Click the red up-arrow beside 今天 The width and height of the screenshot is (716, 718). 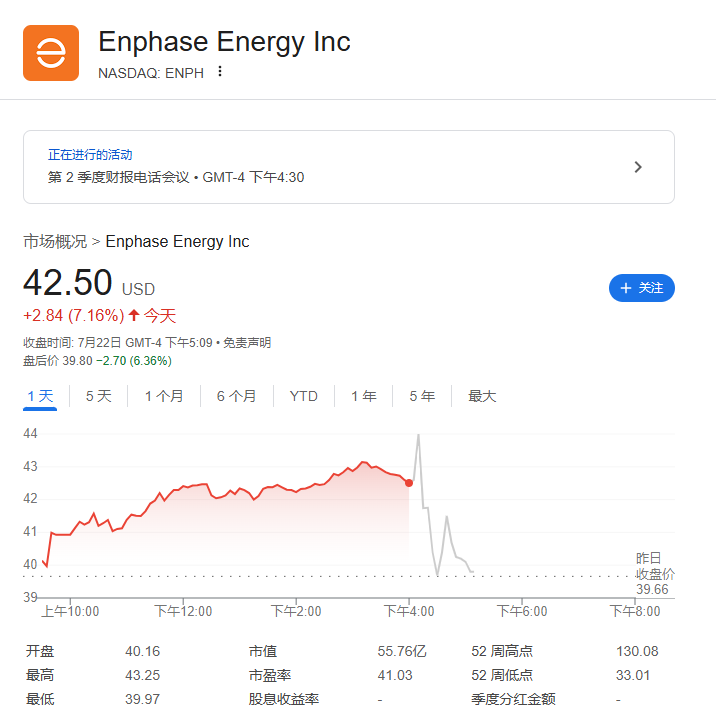pyautogui.click(x=134, y=315)
